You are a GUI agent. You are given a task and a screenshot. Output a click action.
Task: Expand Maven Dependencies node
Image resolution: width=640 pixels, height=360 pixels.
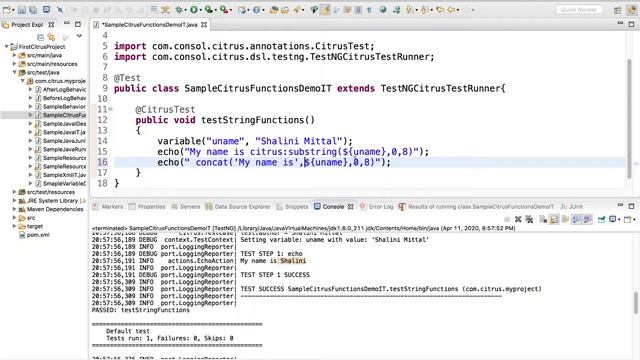pos(15,209)
